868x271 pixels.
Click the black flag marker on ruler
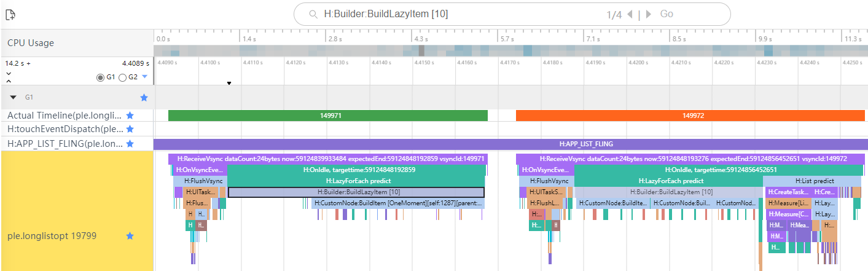point(229,83)
